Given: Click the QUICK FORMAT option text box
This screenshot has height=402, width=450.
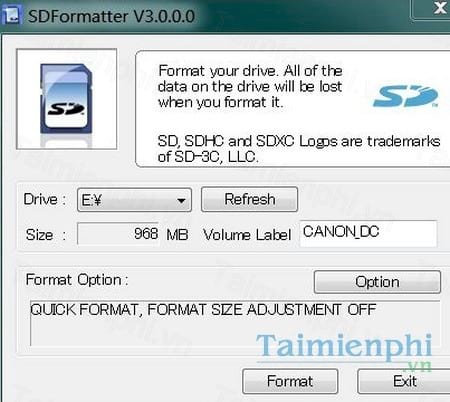Looking at the screenshot, I should pos(235,323).
